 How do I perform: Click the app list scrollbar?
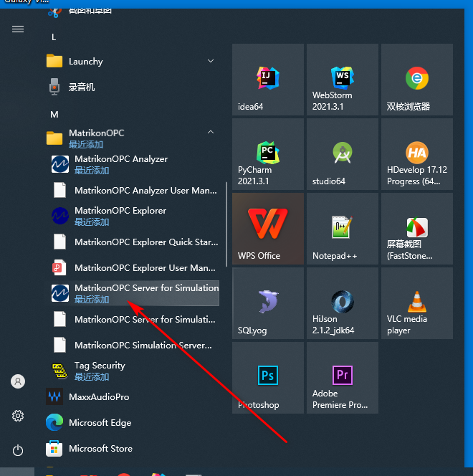tap(226, 224)
